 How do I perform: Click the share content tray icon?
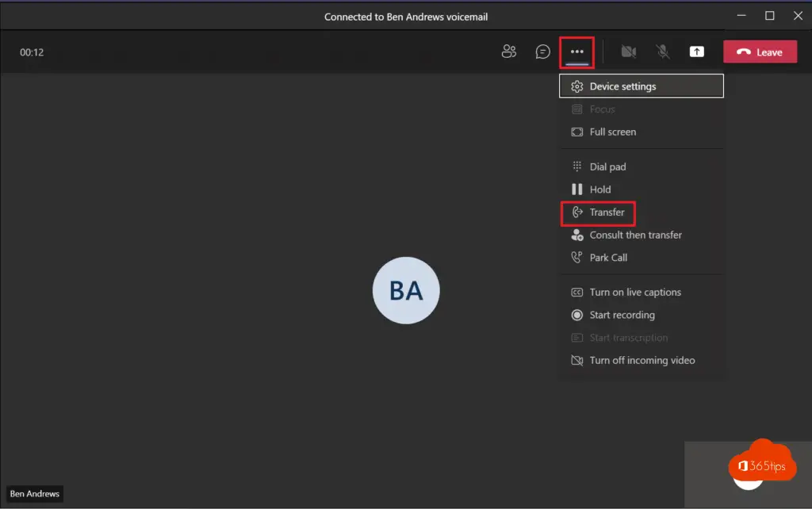[x=696, y=52]
